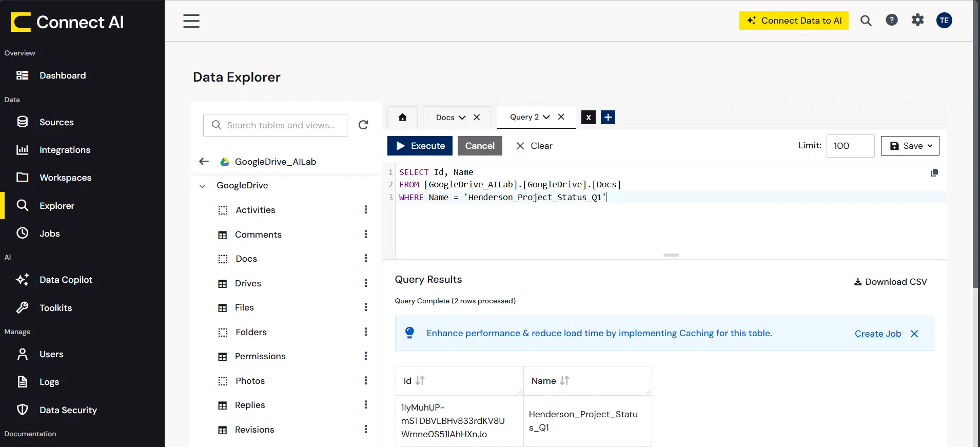Screen dimensions: 980x447
Task: Click the GoogleDrive_AILab connection name
Action: pos(276,162)
